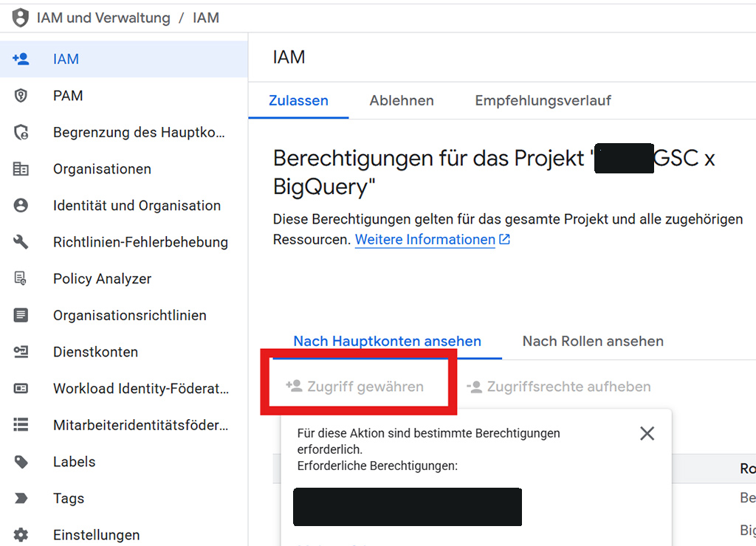Click Zugriffsrechte aufheben button
Image resolution: width=756 pixels, height=546 pixels.
pos(559,387)
